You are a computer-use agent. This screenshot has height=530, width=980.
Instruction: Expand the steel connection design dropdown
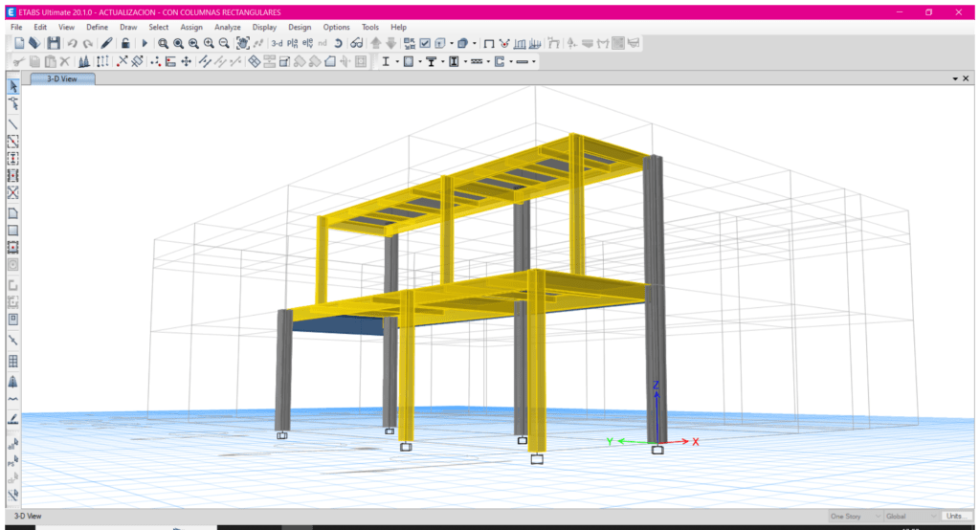pos(534,61)
